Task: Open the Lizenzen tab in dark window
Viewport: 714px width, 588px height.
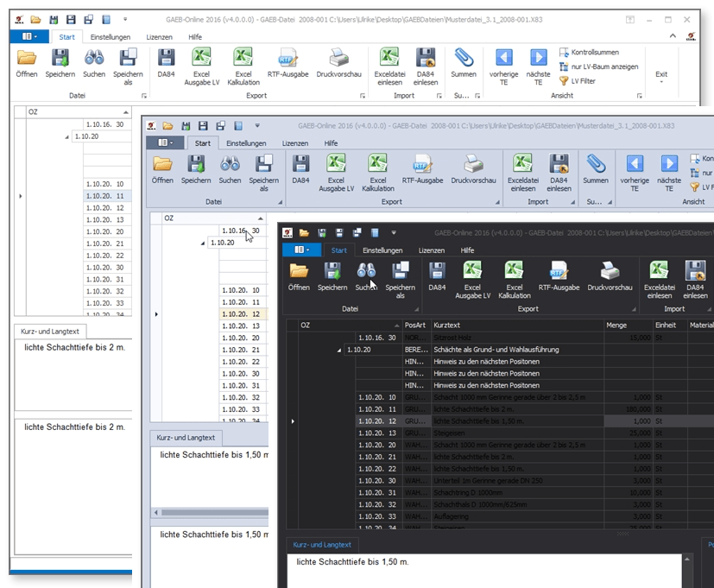Action: point(432,250)
